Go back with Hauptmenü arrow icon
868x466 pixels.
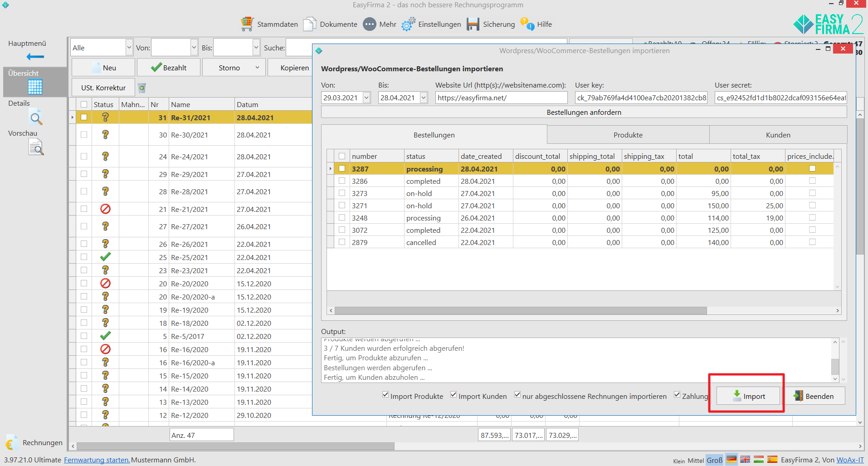point(35,57)
